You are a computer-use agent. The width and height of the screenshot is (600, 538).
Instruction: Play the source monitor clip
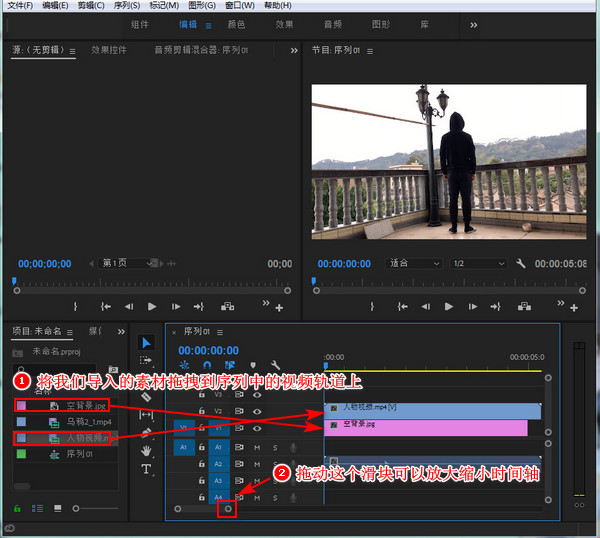point(152,306)
